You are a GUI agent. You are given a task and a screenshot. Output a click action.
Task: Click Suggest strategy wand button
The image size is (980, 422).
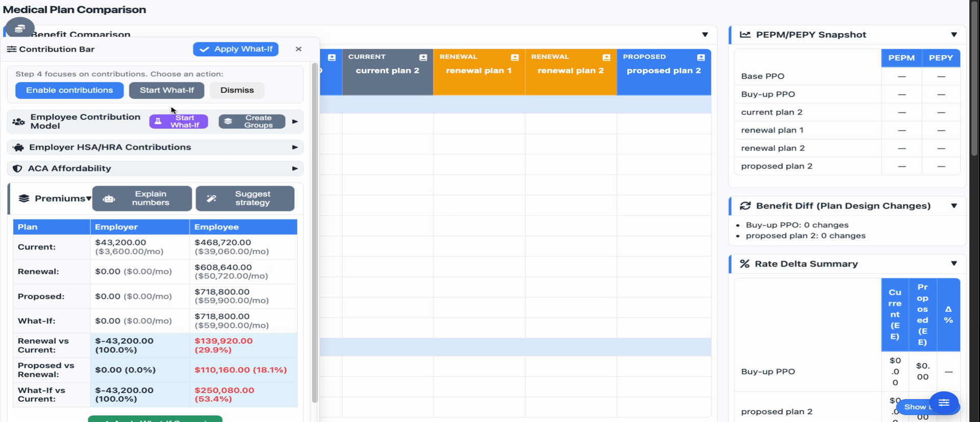point(245,198)
